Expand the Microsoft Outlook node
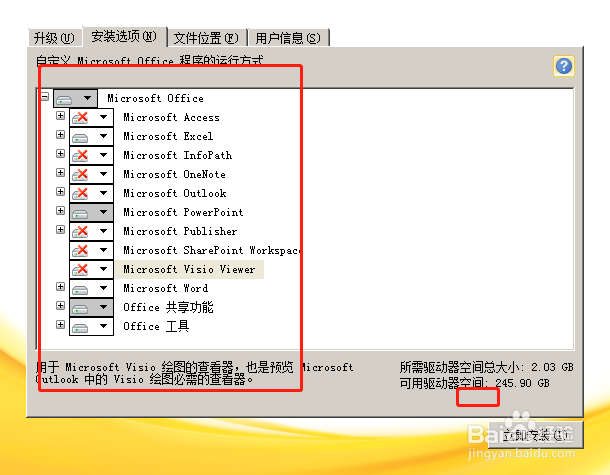This screenshot has width=610, height=475. tap(60, 191)
